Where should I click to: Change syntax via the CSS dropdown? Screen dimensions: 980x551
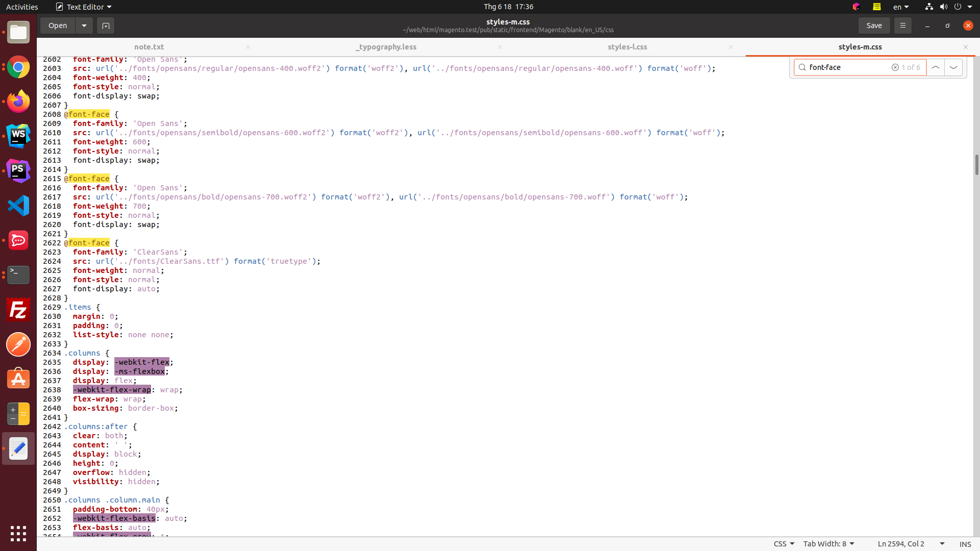tap(782, 544)
